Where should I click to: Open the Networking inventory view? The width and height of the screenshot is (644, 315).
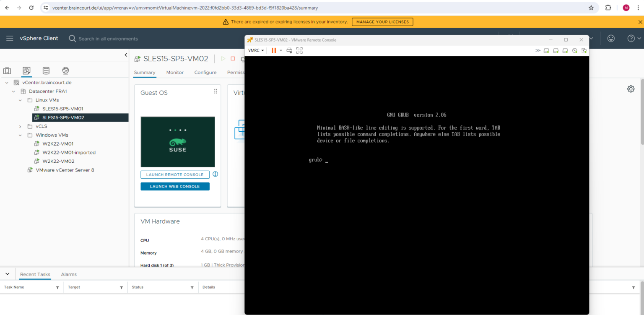point(65,70)
